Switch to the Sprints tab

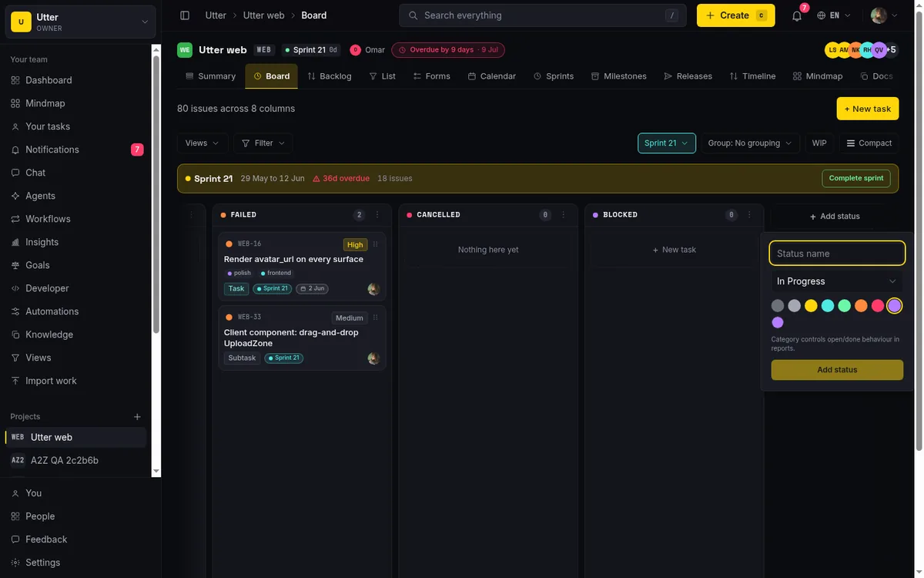coord(553,76)
